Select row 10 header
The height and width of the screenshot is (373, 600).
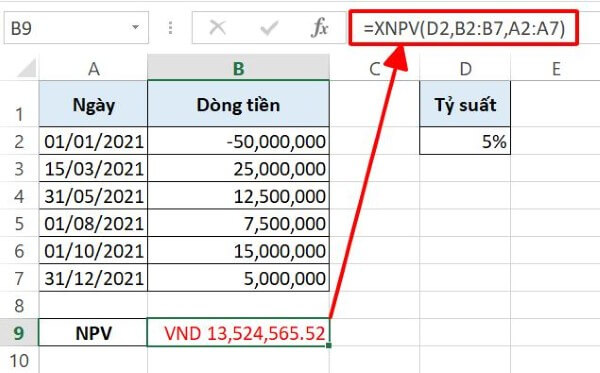(x=19, y=360)
